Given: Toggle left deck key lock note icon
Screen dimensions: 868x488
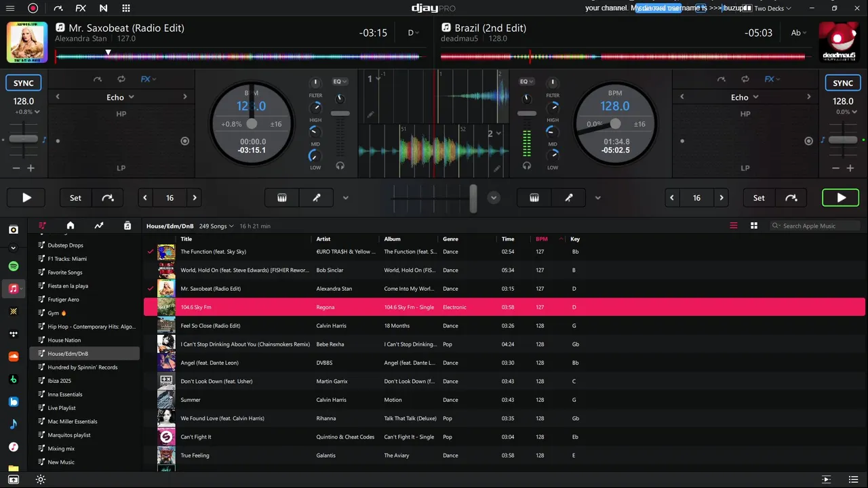Looking at the screenshot, I should click(x=45, y=140).
